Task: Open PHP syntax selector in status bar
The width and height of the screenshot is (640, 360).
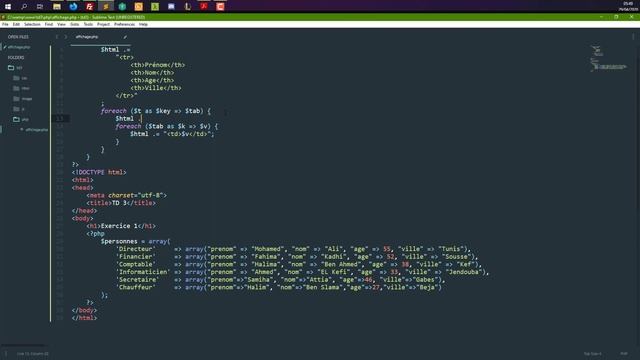Action: pos(624,354)
